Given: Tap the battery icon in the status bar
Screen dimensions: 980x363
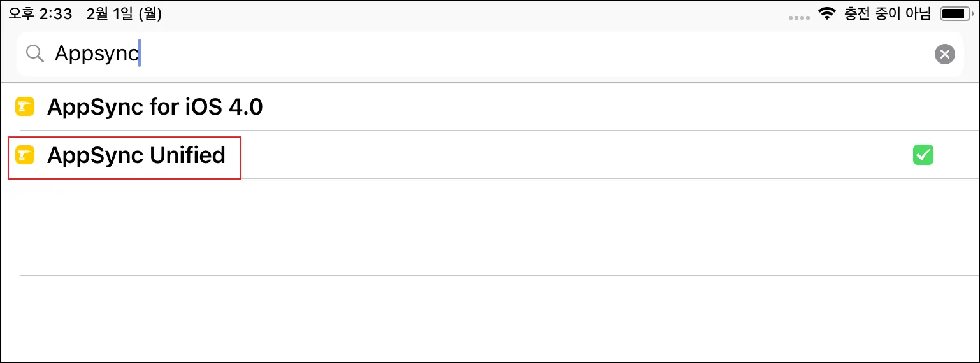Looking at the screenshot, I should [x=955, y=14].
